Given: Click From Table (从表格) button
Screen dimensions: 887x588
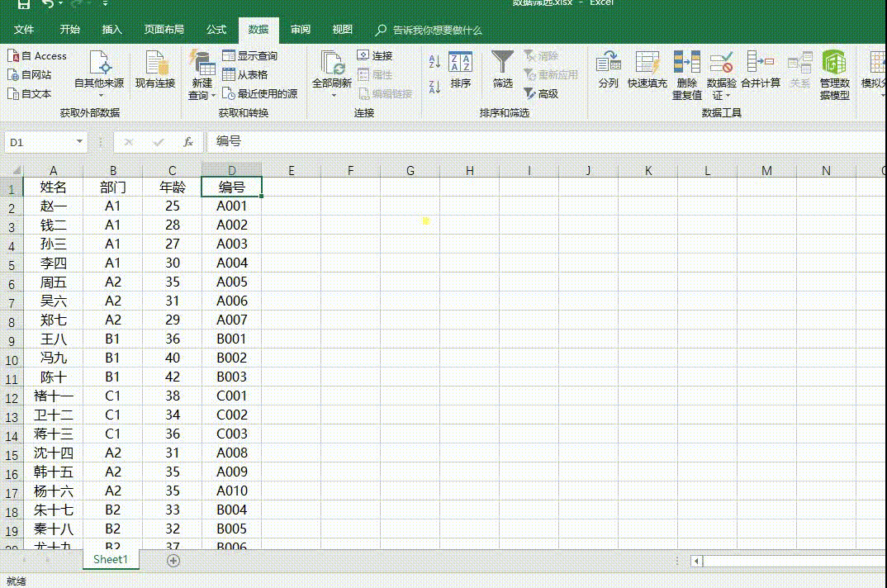Looking at the screenshot, I should click(245, 75).
